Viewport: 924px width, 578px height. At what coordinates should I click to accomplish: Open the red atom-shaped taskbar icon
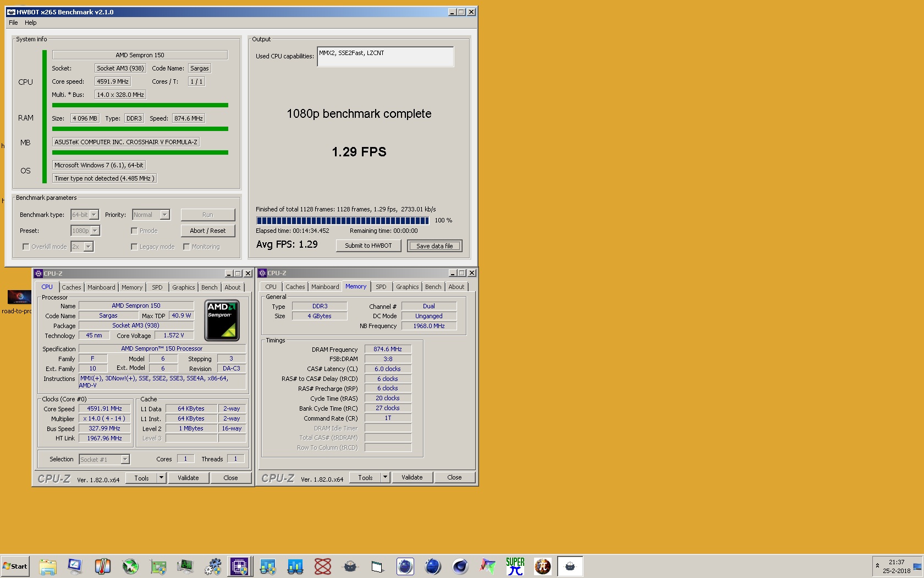pos(323,566)
